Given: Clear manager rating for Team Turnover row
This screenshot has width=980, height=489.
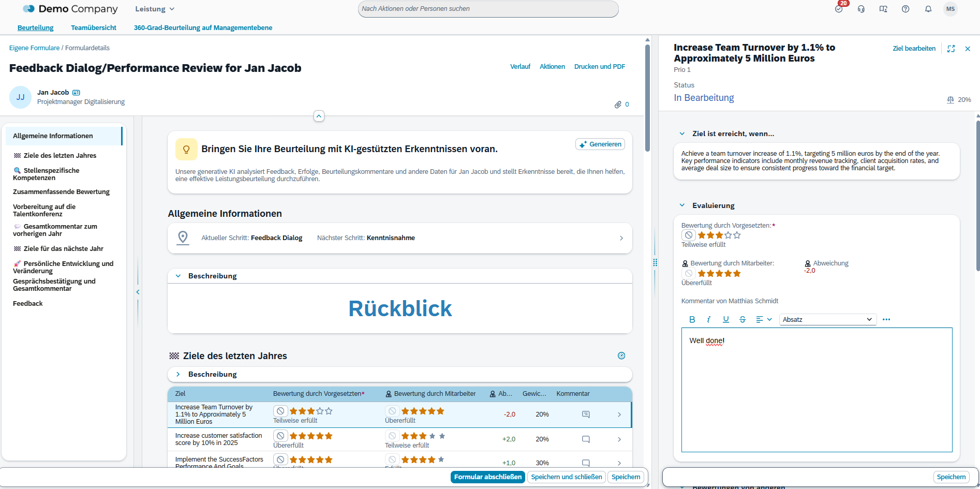Looking at the screenshot, I should click(280, 411).
